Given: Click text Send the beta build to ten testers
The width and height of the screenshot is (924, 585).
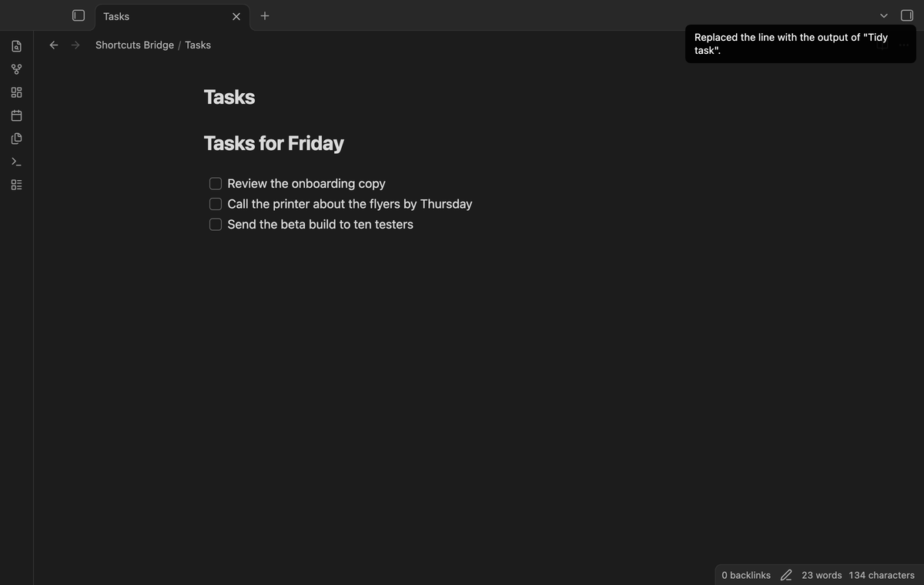Looking at the screenshot, I should (320, 224).
